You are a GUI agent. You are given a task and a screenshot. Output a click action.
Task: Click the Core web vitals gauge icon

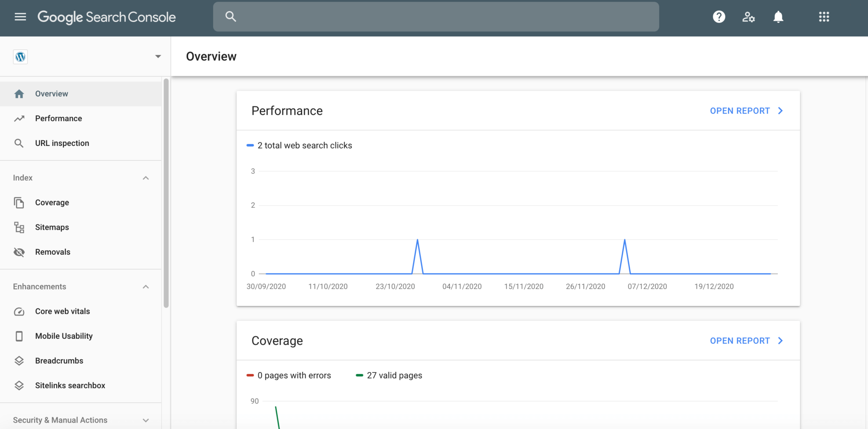19,312
